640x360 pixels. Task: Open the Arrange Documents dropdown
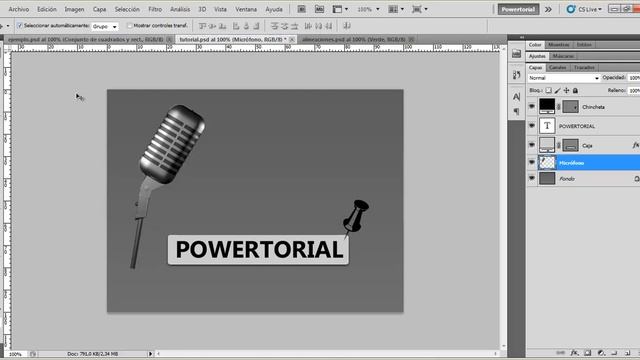coord(396,9)
